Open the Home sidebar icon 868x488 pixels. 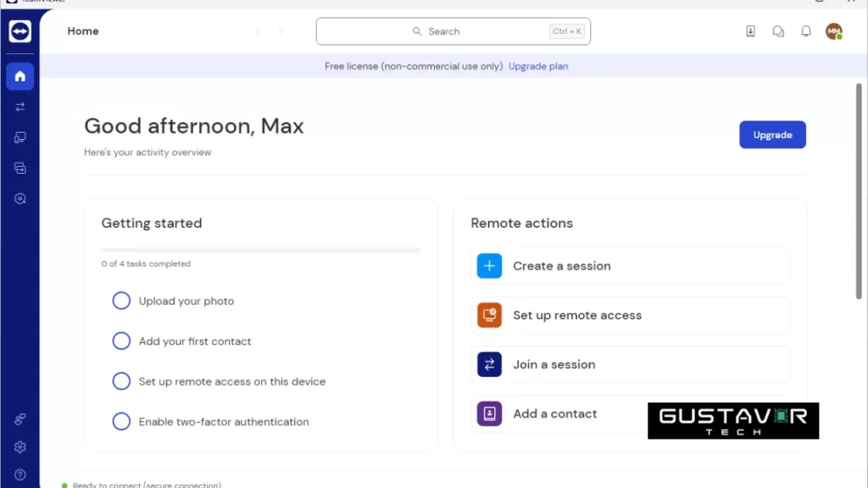pyautogui.click(x=20, y=76)
